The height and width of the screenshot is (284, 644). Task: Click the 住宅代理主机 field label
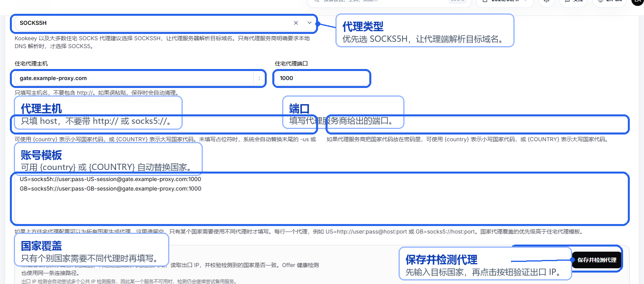tap(31, 64)
